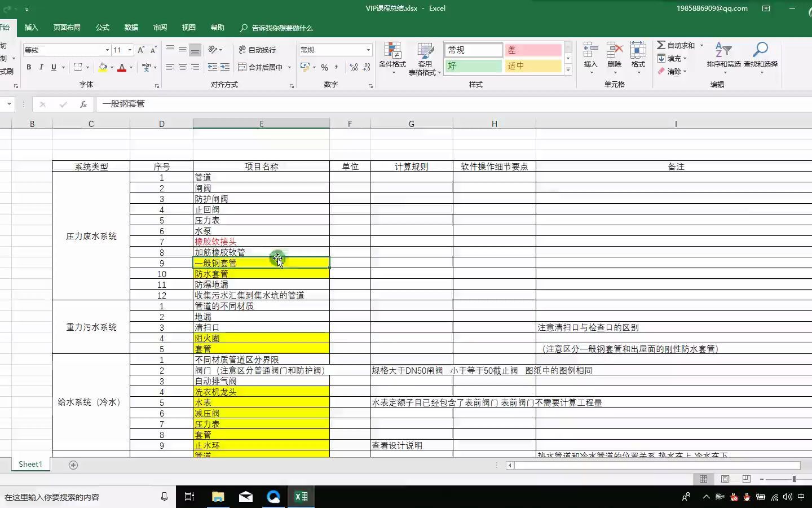Viewport: 812px width, 508px height.
Task: Open the 数据 ribbon tab
Action: 131,28
